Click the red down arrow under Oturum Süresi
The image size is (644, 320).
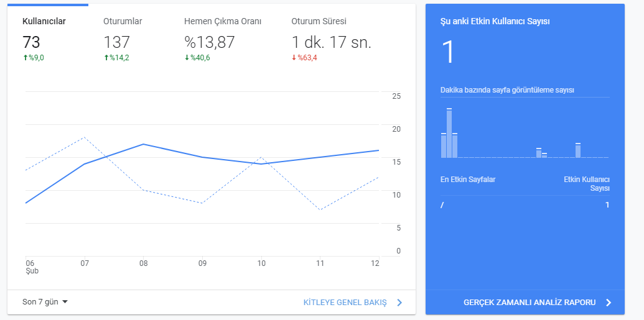294,58
